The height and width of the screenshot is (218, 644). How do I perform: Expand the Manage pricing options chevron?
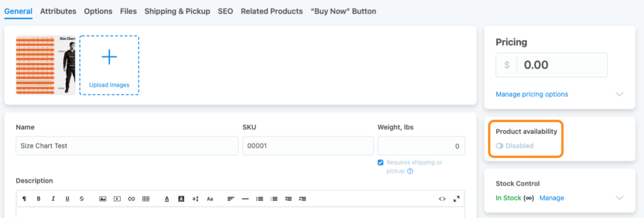[x=619, y=94]
